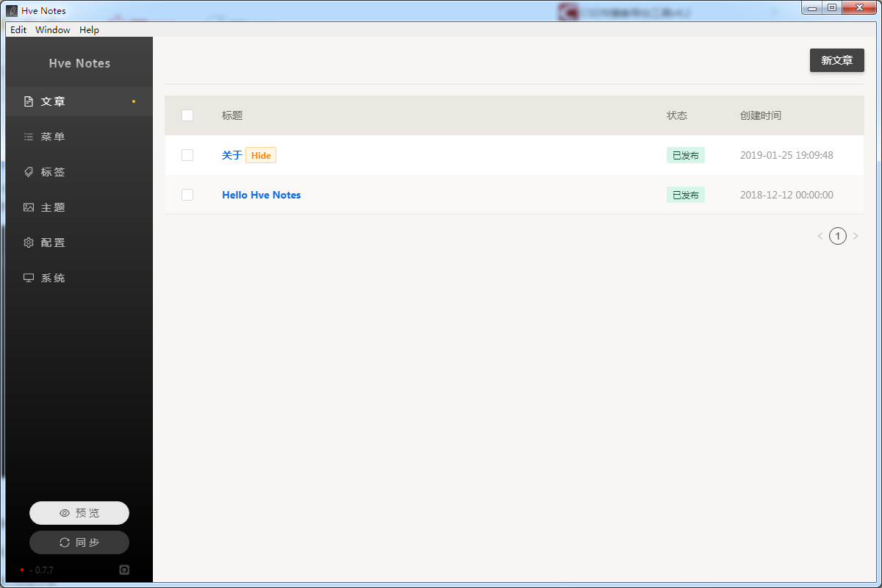This screenshot has width=882, height=588.
Task: Maximize the Hve Notes window
Action: (x=831, y=8)
